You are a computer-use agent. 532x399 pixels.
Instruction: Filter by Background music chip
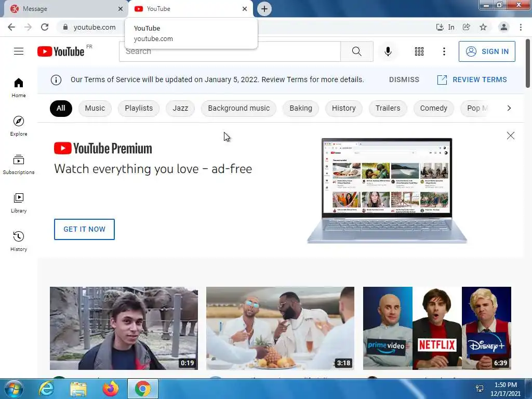tap(239, 108)
